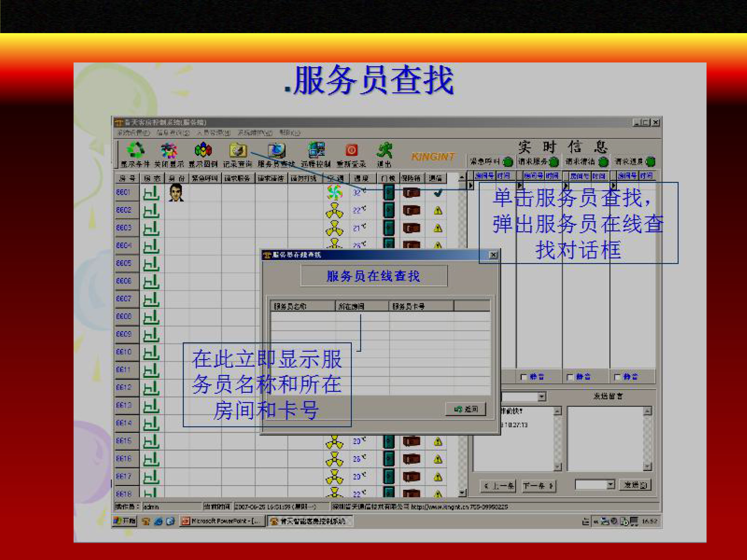Click the system tray clock showing 16:52
The width and height of the screenshot is (747, 560).
tap(650, 521)
